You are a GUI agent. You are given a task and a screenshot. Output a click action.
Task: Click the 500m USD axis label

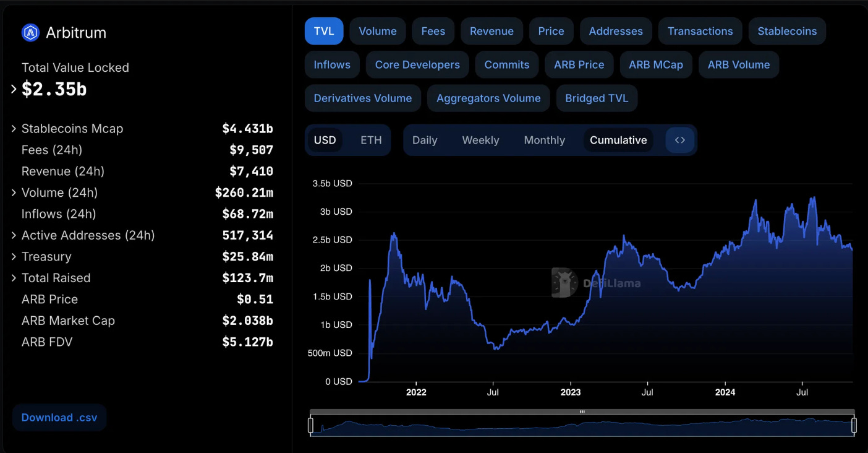330,353
